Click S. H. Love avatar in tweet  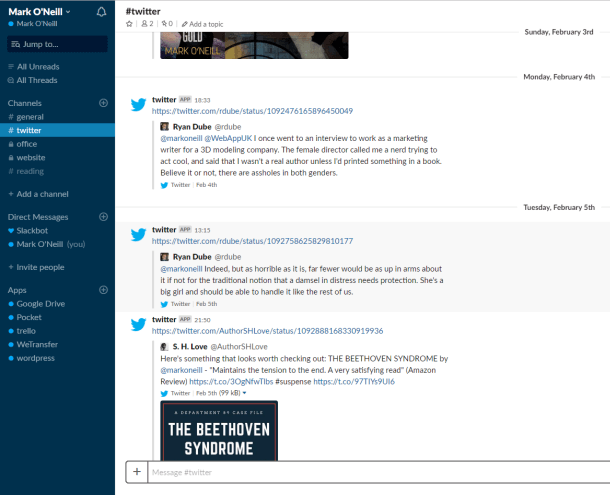(165, 346)
